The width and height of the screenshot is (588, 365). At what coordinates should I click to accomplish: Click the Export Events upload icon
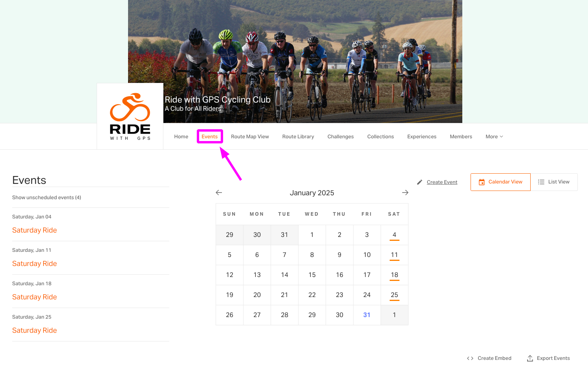pyautogui.click(x=530, y=358)
